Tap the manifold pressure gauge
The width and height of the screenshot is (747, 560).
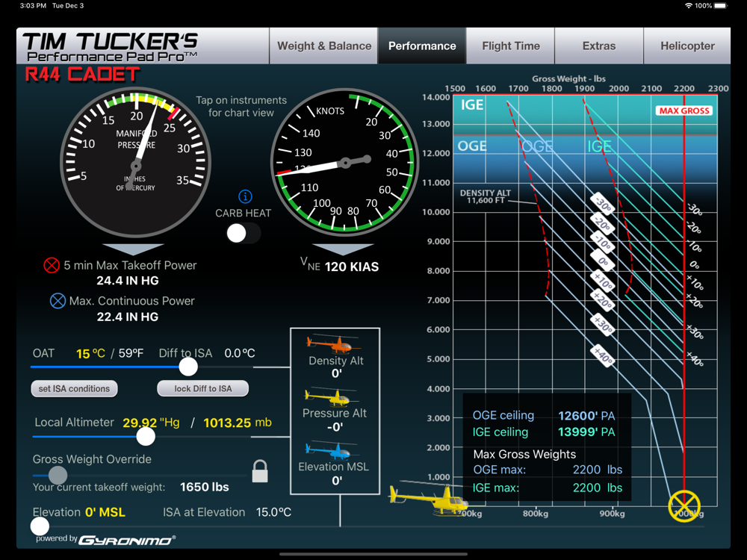(x=136, y=162)
